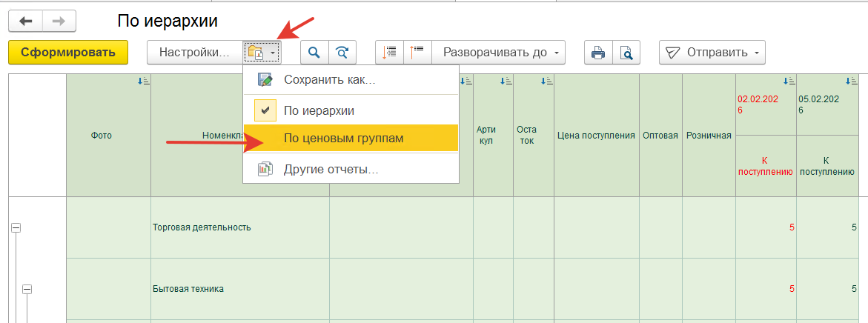Click the Розничная column header
Image resolution: width=868 pixels, height=323 pixels.
click(709, 136)
